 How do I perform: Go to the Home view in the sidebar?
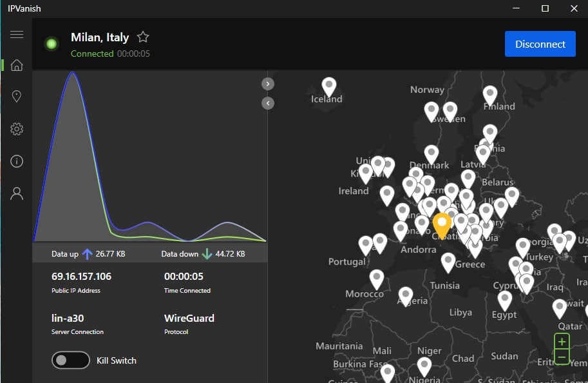17,65
